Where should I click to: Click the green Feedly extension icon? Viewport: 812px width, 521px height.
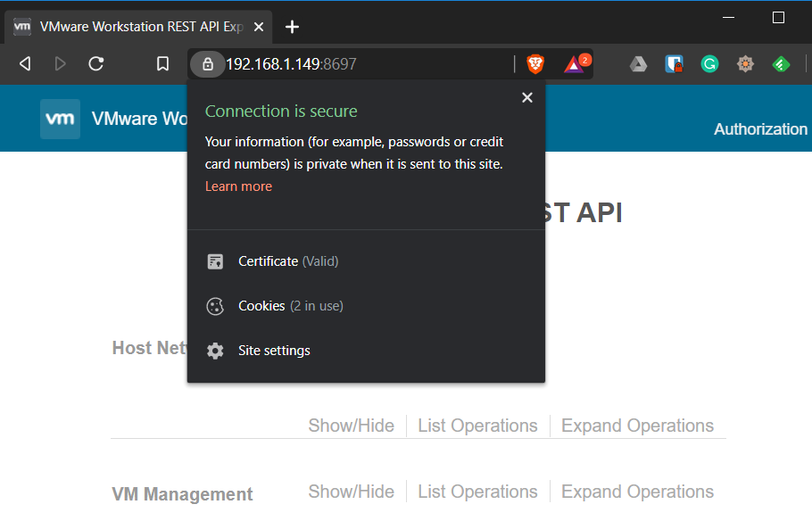[781, 63]
